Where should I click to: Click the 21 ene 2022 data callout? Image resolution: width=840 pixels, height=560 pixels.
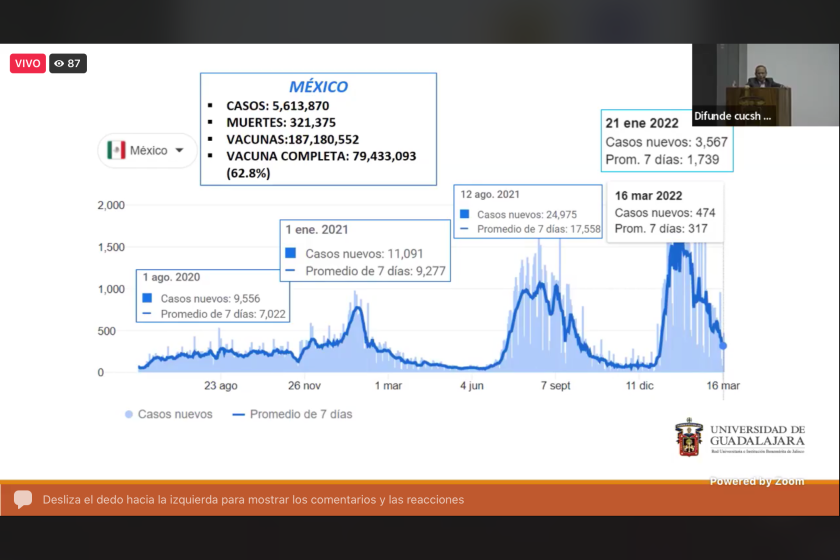pos(667,141)
